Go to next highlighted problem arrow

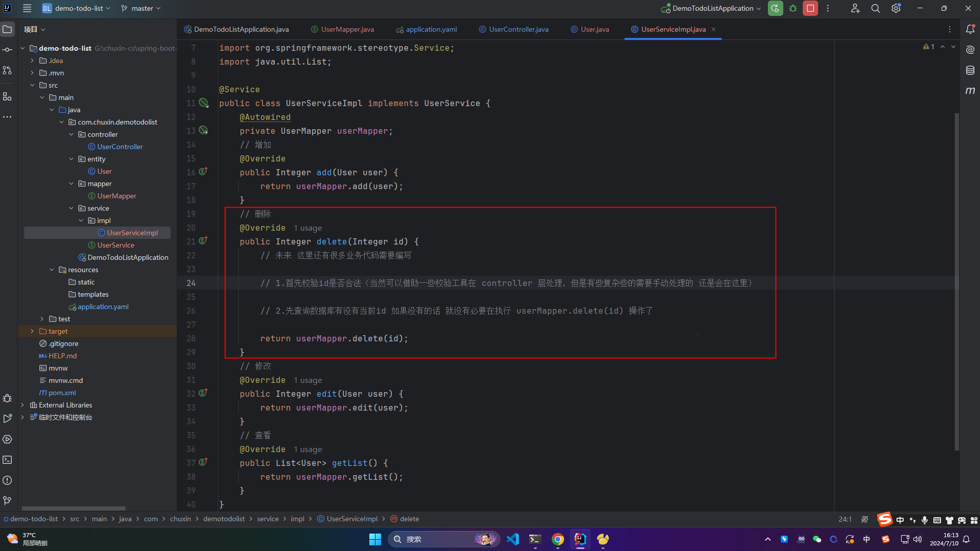click(953, 47)
